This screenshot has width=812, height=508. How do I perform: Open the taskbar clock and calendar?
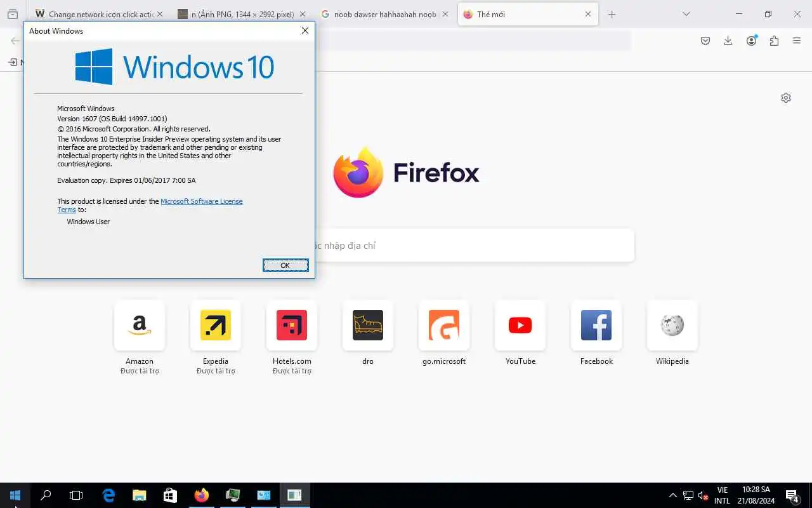click(x=756, y=495)
